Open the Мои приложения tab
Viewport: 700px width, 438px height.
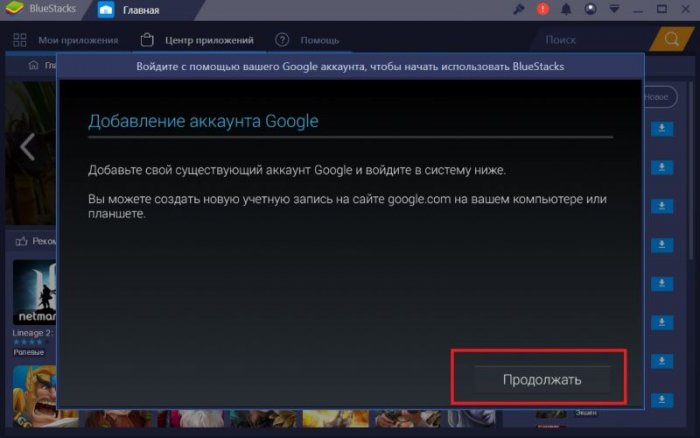coord(78,40)
